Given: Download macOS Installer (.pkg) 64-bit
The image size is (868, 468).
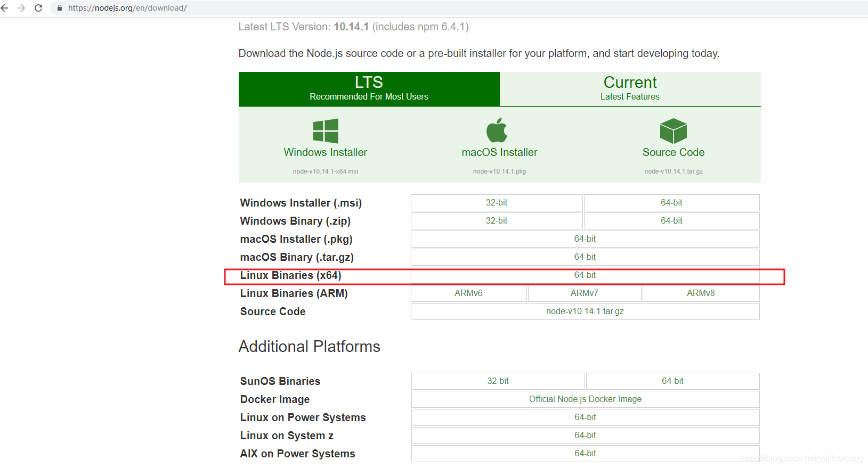Looking at the screenshot, I should 585,239.
